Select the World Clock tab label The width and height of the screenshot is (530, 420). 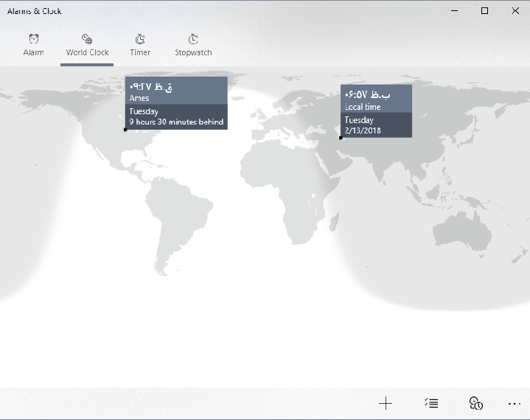coord(87,52)
